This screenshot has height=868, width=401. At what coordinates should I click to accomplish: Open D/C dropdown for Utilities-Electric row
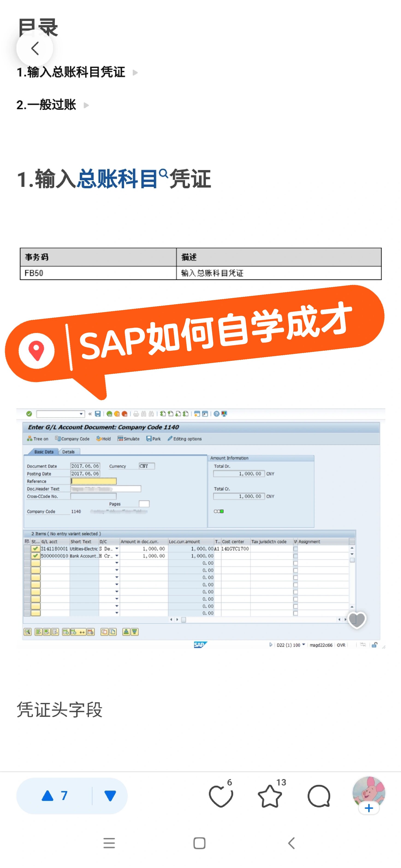click(x=117, y=549)
